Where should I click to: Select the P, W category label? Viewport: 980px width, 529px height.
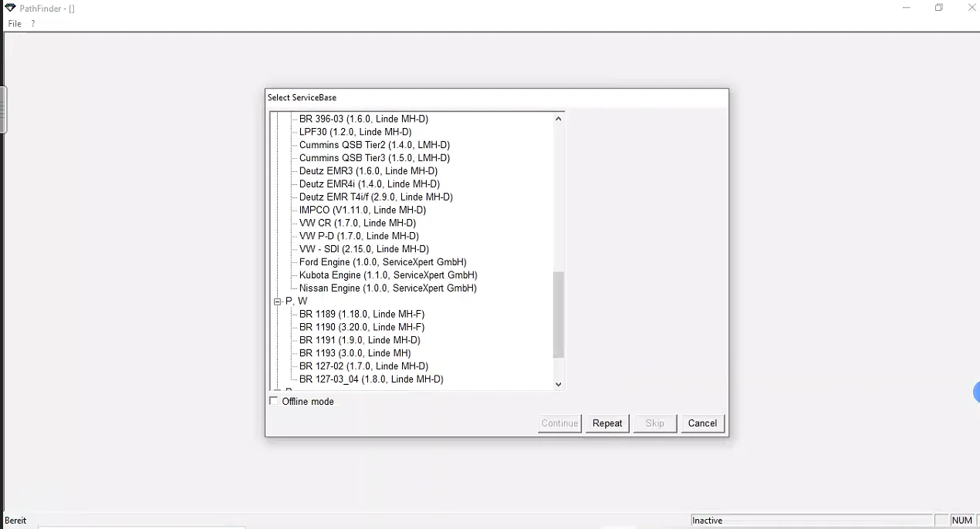click(296, 302)
